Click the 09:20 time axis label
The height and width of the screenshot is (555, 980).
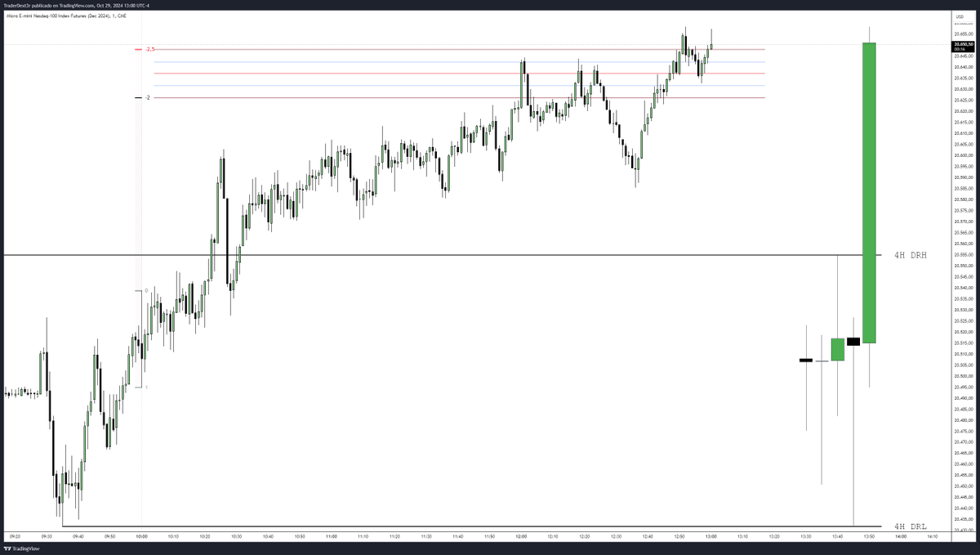(14, 537)
